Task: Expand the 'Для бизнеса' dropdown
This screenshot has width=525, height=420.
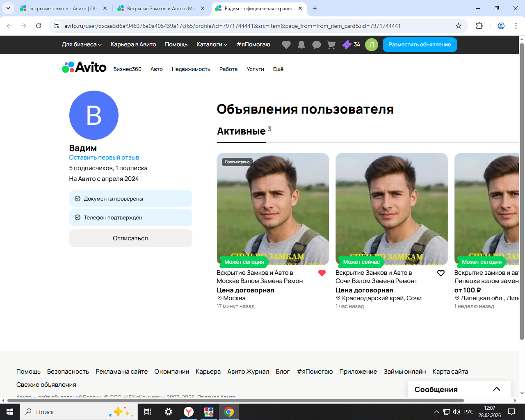Action: click(x=82, y=45)
